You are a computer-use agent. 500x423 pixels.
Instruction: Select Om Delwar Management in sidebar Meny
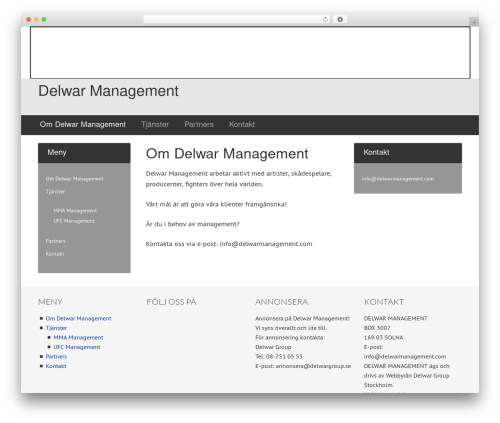tap(74, 179)
